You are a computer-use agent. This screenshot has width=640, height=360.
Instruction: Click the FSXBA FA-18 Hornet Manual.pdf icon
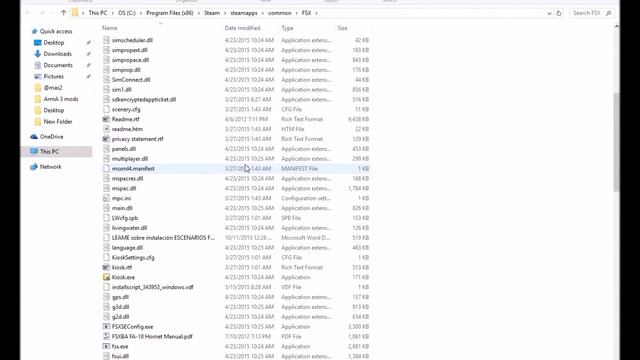click(106, 336)
